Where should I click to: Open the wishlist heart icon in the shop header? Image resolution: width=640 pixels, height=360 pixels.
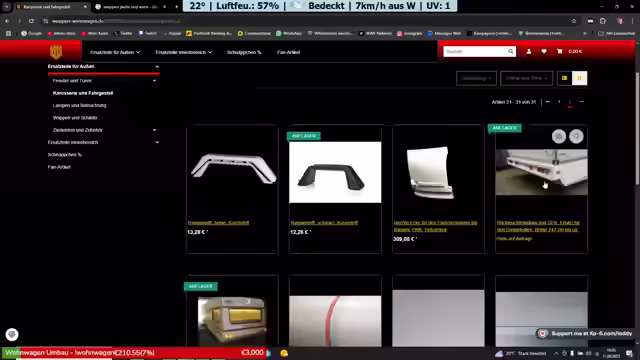pyautogui.click(x=544, y=51)
